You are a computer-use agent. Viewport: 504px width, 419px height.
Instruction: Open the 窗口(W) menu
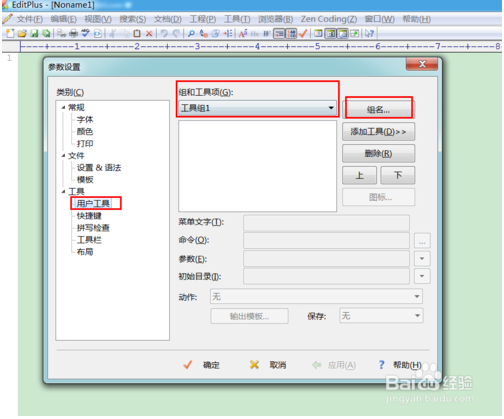point(380,19)
